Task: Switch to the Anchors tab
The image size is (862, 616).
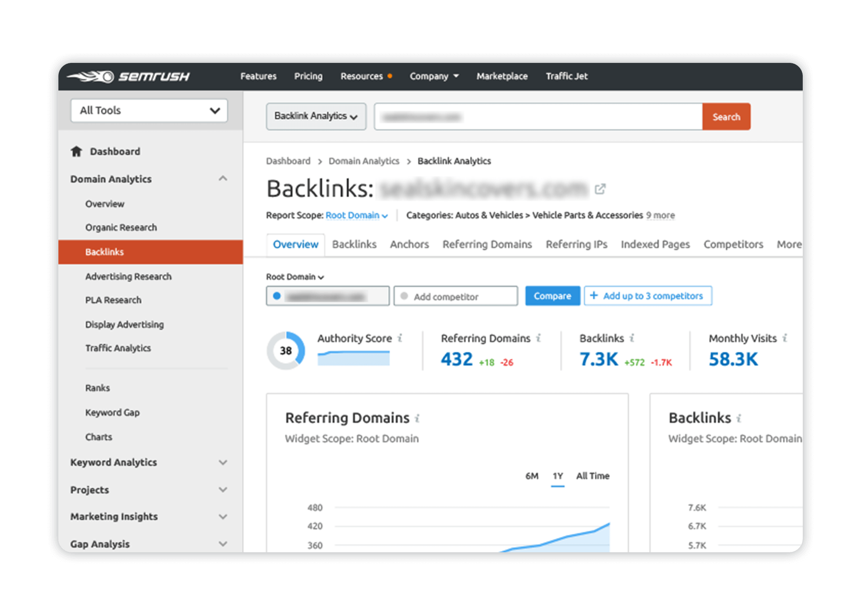Action: click(x=409, y=244)
